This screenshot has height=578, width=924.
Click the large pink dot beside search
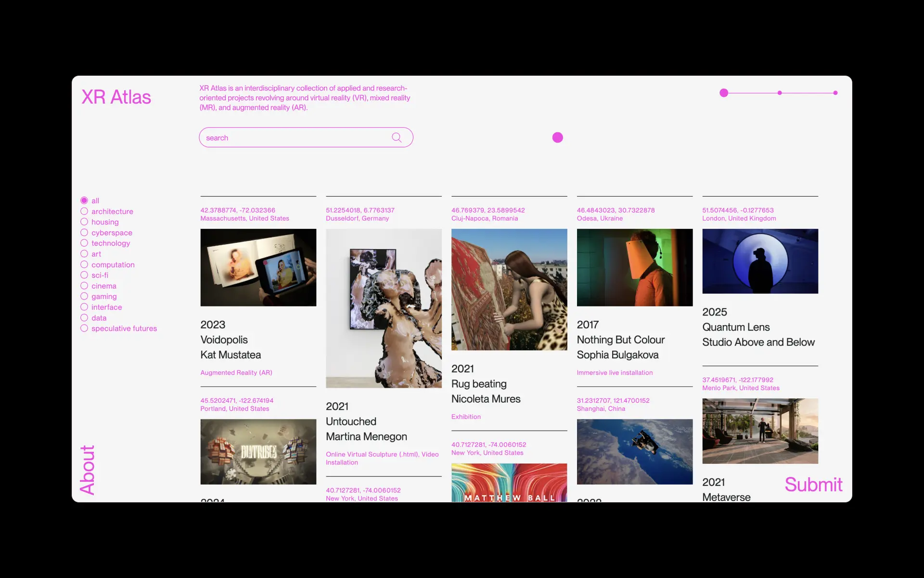[557, 138]
